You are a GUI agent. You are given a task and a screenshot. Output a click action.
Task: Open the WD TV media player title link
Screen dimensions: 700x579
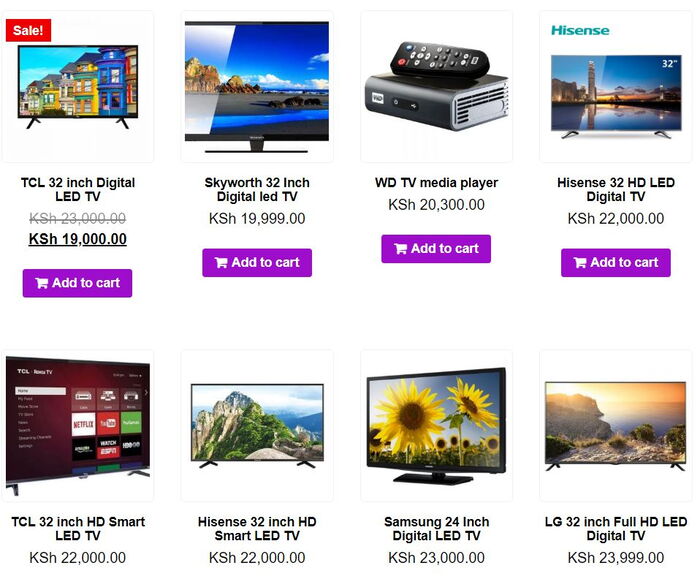coord(436,183)
